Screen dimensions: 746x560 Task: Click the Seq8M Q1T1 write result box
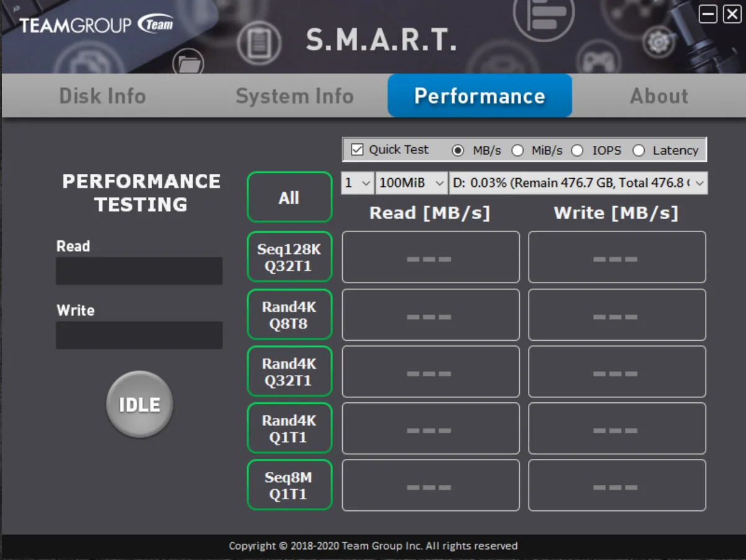(617, 485)
